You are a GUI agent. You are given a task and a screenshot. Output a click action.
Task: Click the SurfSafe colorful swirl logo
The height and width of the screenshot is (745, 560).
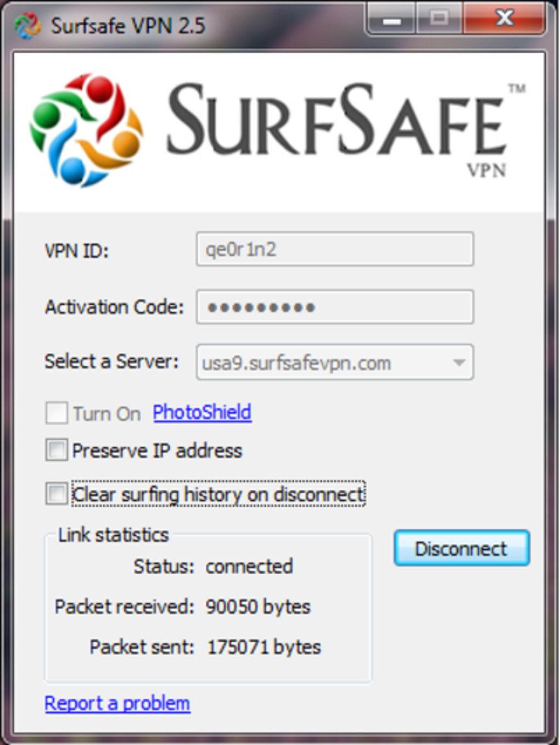click(86, 131)
